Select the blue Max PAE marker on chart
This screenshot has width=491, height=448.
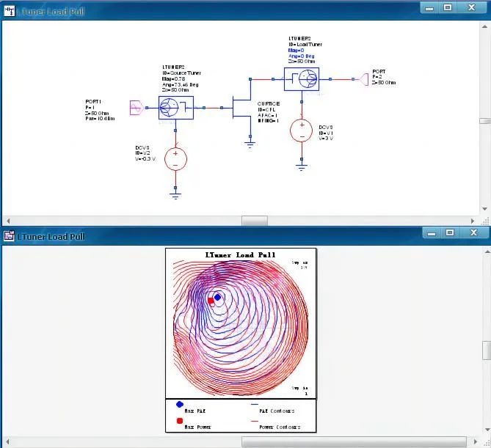[217, 297]
